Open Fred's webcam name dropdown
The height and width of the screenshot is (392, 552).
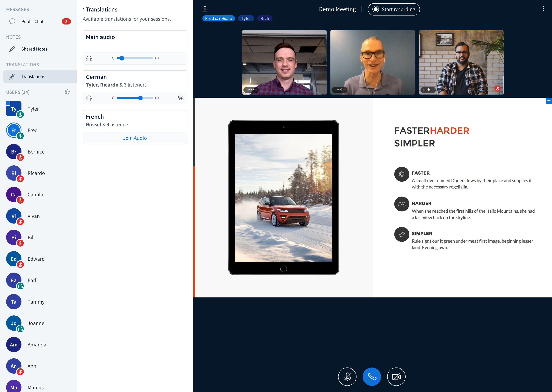tap(340, 90)
